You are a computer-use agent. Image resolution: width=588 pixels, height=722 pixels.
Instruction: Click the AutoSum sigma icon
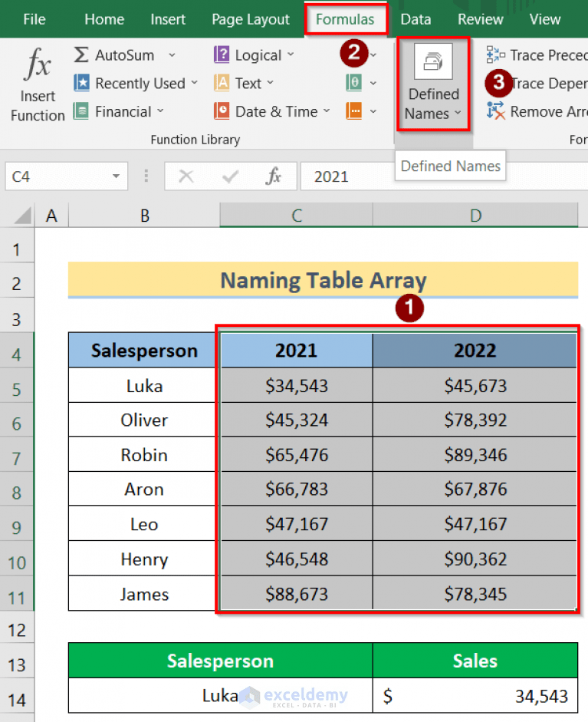[81, 54]
